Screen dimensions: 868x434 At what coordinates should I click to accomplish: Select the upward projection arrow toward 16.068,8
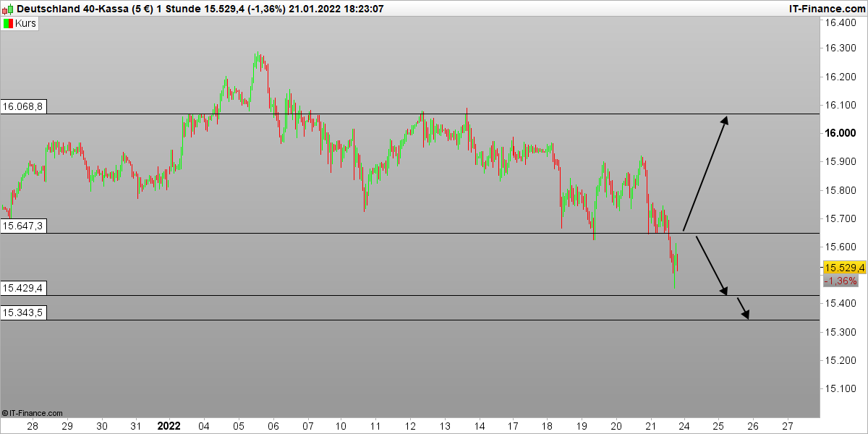pyautogui.click(x=705, y=174)
